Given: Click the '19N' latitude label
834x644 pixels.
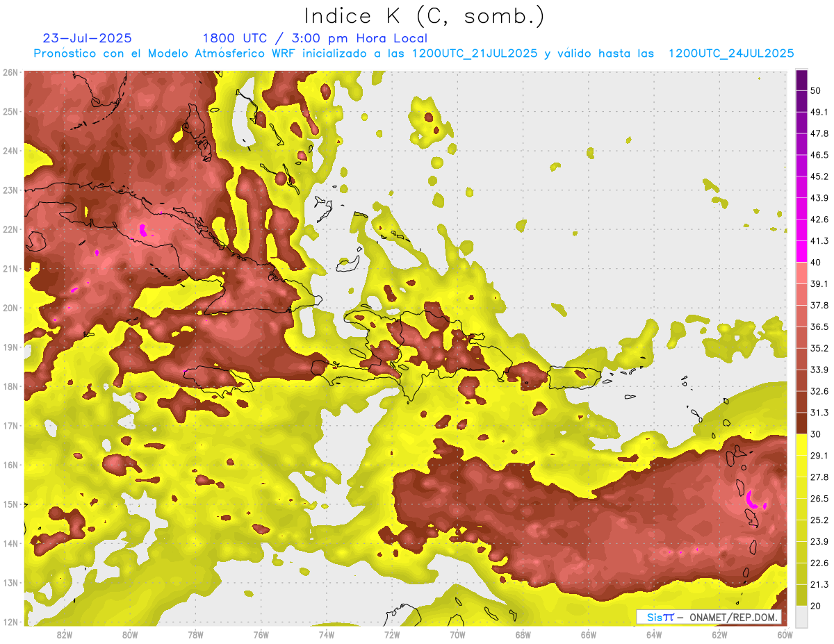Looking at the screenshot, I should (10, 347).
